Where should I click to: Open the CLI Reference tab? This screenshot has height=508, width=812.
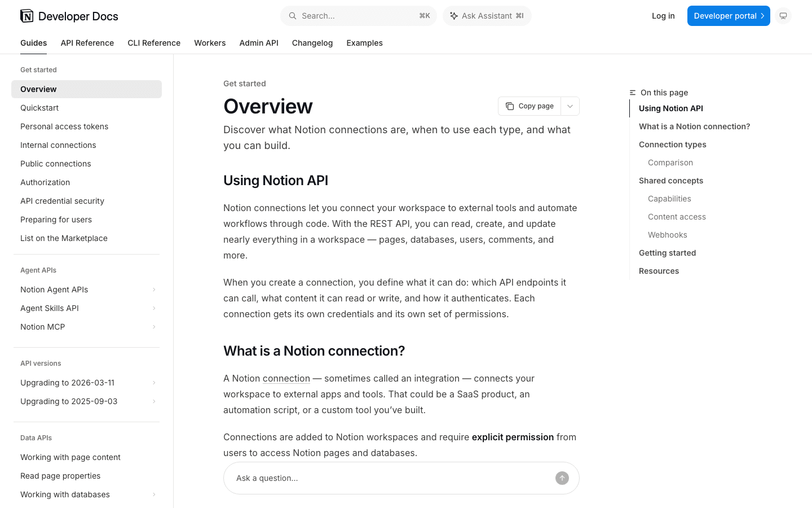click(x=154, y=43)
